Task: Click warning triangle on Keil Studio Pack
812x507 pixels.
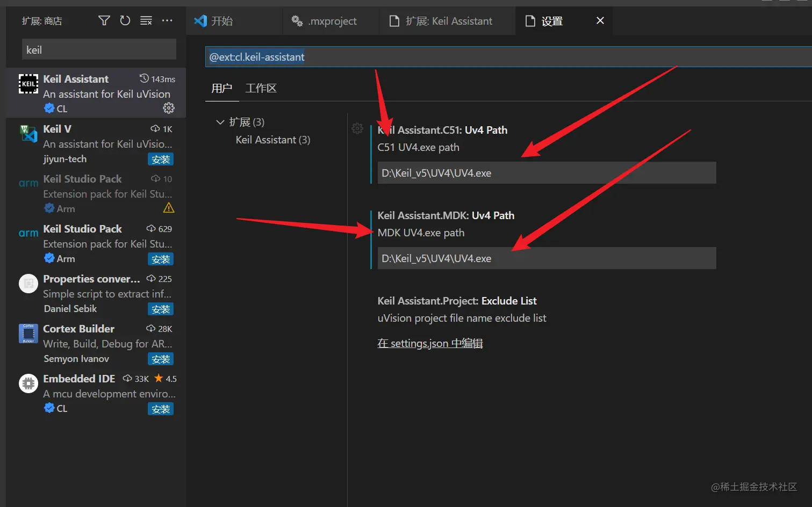Action: coord(169,208)
